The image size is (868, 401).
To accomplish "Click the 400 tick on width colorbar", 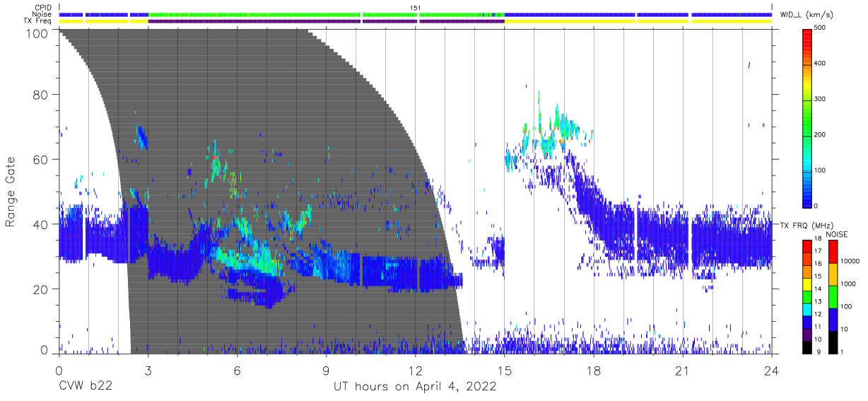I will tap(820, 63).
